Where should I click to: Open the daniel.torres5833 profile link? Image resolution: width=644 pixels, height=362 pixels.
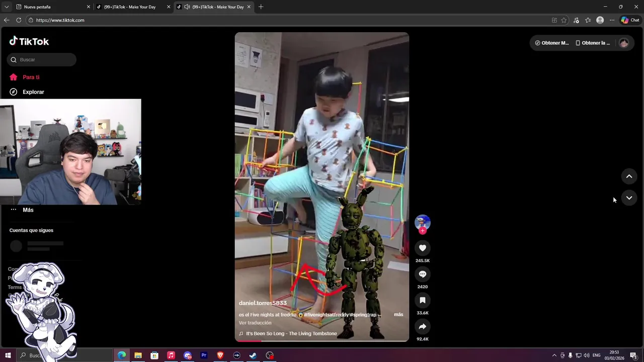tap(263, 303)
